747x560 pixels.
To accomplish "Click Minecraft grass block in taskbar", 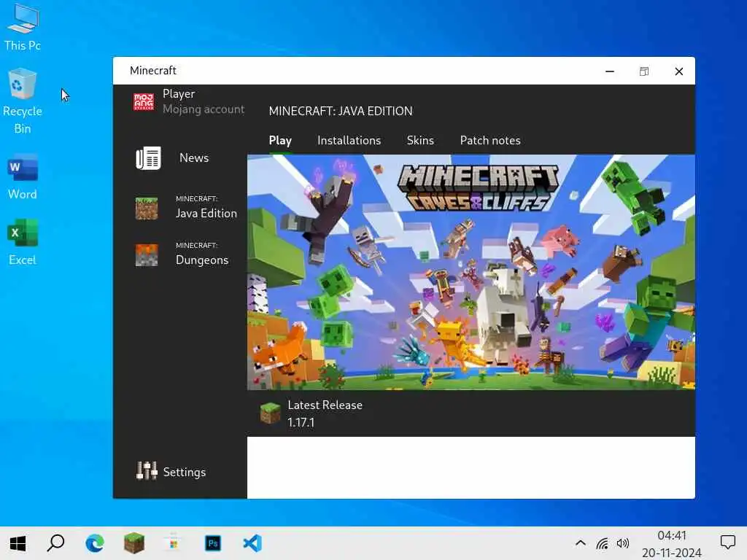I will pos(134,542).
